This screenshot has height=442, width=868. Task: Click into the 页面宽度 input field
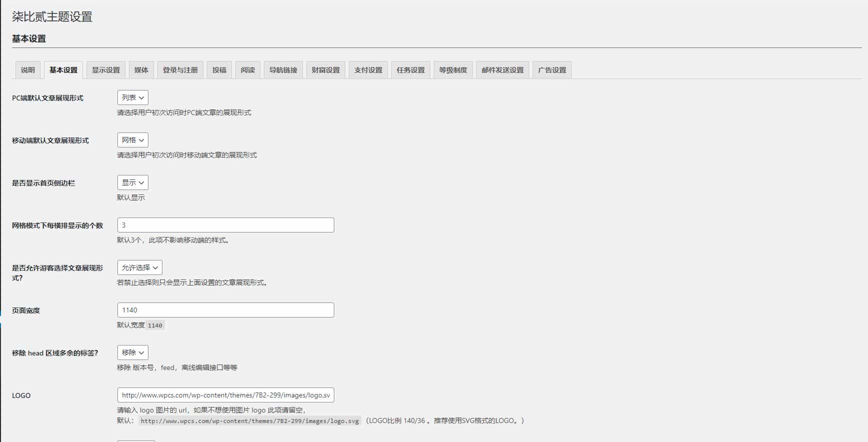point(226,310)
